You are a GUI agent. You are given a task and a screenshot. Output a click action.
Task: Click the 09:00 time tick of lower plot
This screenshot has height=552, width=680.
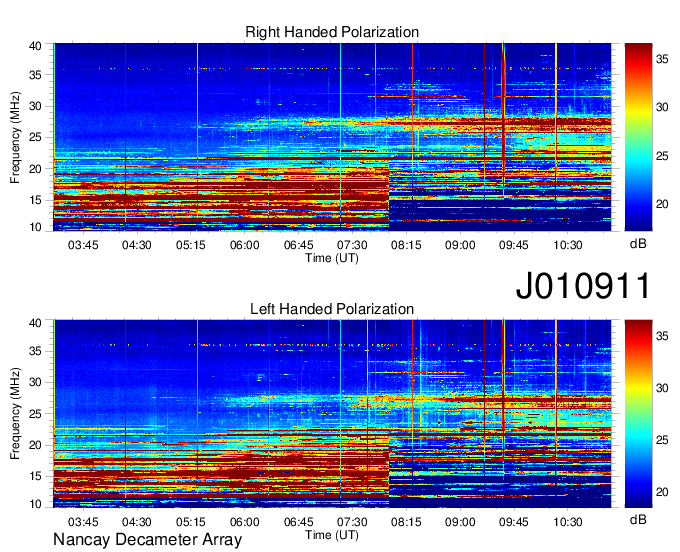(x=460, y=522)
